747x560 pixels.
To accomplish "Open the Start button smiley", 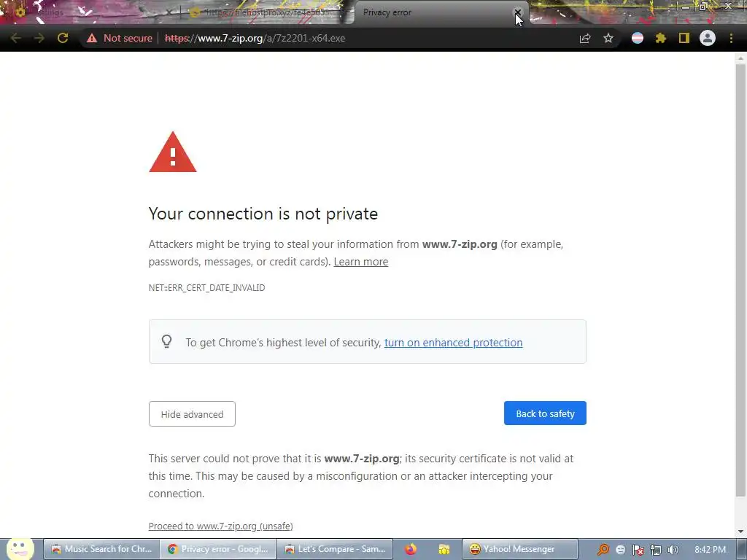I will click(19, 548).
